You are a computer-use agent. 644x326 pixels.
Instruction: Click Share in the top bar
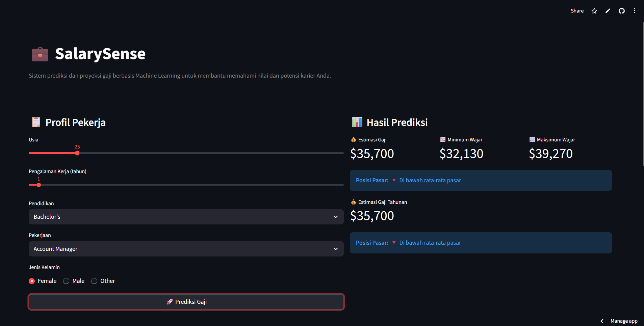pyautogui.click(x=577, y=11)
